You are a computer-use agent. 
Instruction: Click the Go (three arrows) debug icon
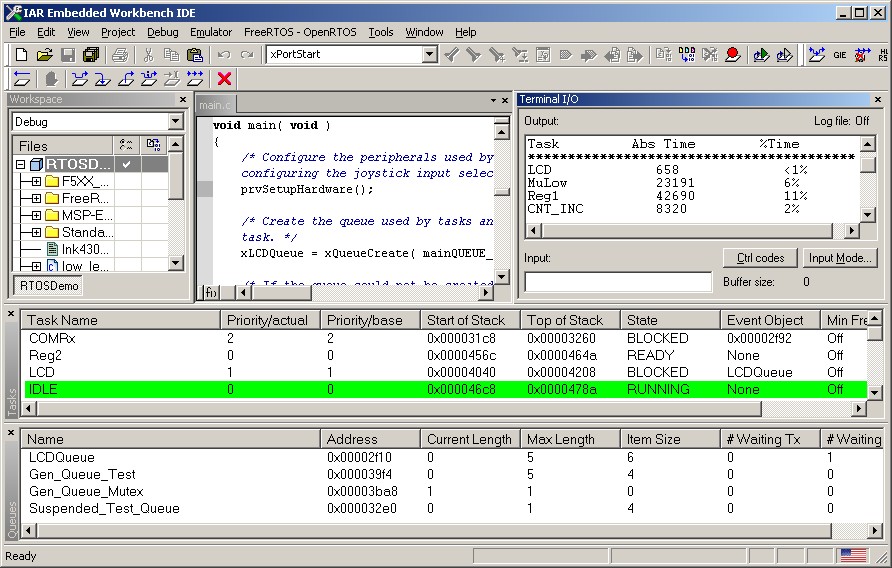(x=195, y=79)
